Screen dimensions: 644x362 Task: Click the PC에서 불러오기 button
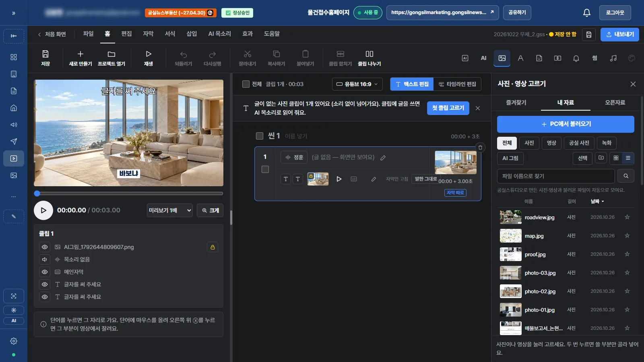(566, 124)
